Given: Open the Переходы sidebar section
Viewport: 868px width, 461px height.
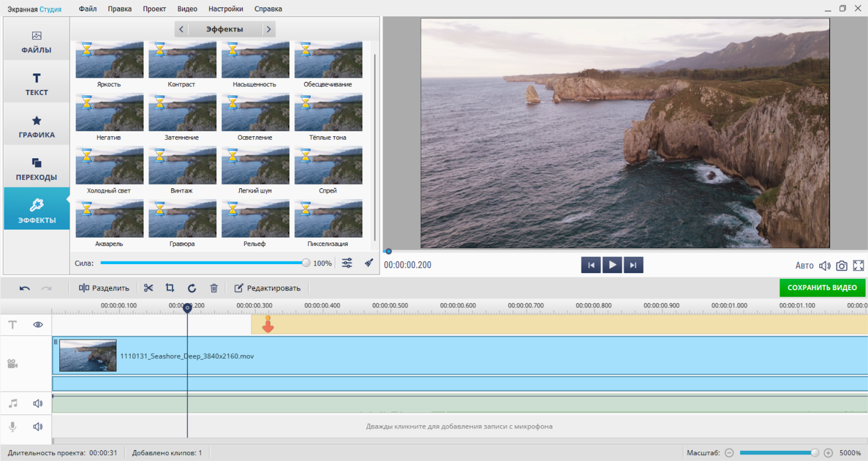Looking at the screenshot, I should 36,169.
